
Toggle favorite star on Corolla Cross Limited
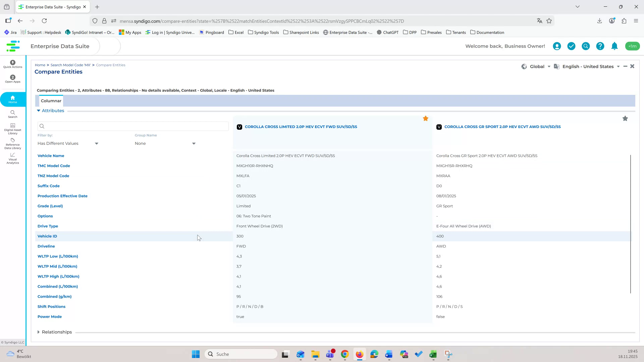coord(426,118)
